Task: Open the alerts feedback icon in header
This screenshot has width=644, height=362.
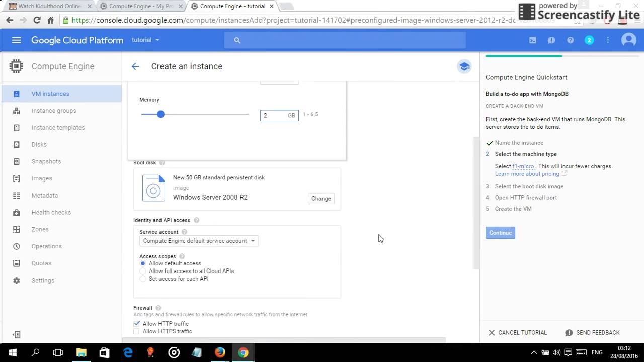Action: coord(551,40)
